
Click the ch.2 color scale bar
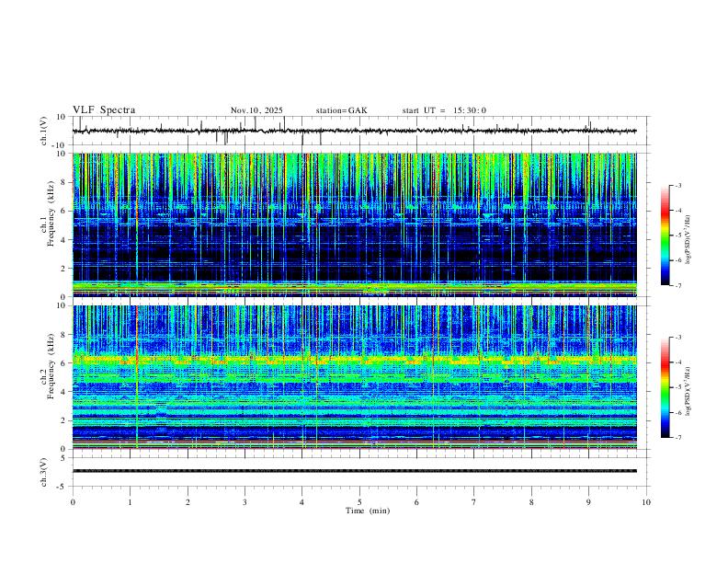point(665,387)
